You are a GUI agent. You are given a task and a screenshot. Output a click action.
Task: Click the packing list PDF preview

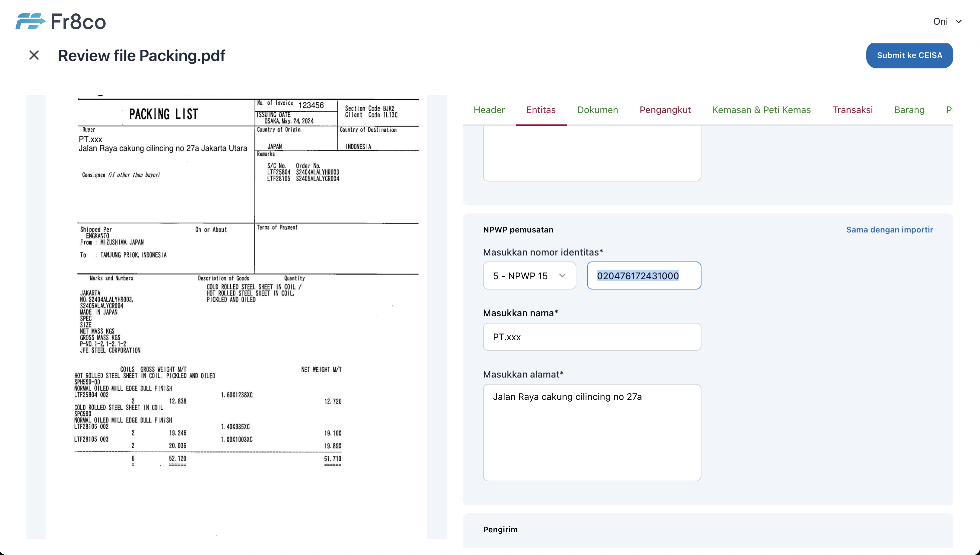[x=236, y=305]
